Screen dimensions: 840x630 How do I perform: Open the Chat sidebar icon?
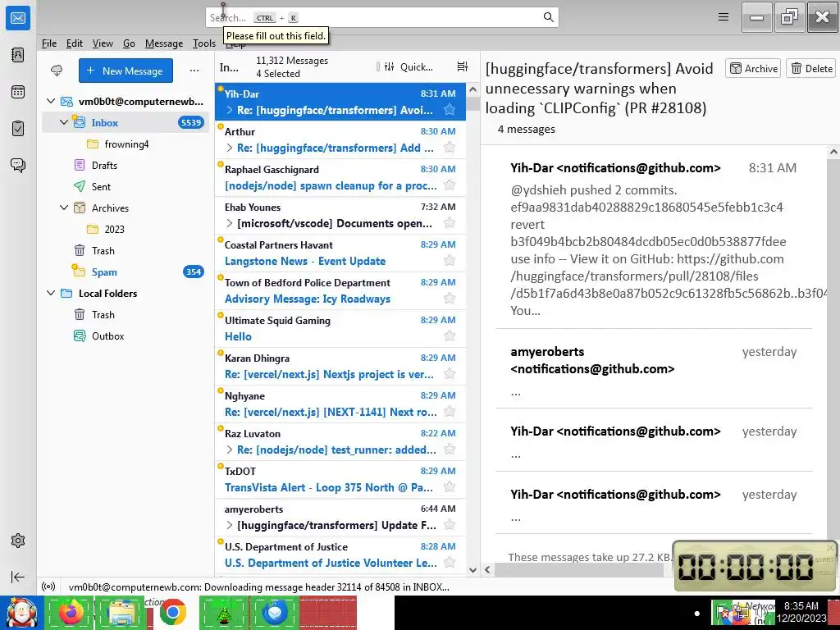click(x=18, y=165)
